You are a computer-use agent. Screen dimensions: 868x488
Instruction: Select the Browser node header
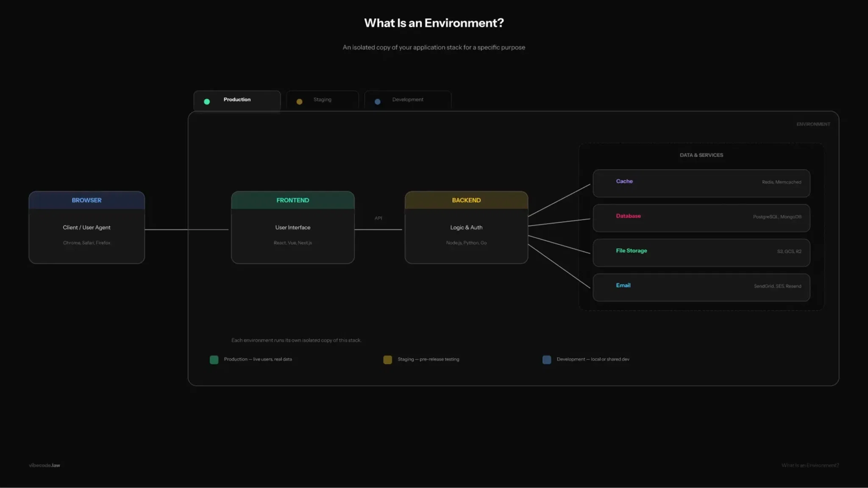(x=86, y=200)
